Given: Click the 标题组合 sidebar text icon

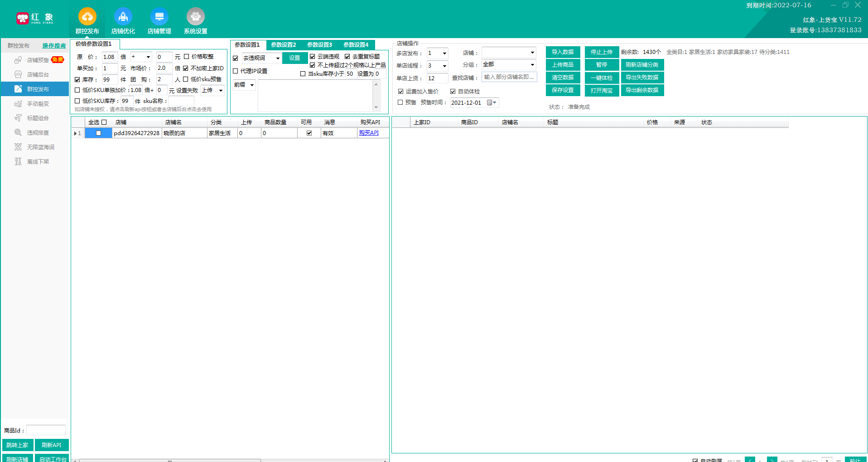Looking at the screenshot, I should point(18,118).
